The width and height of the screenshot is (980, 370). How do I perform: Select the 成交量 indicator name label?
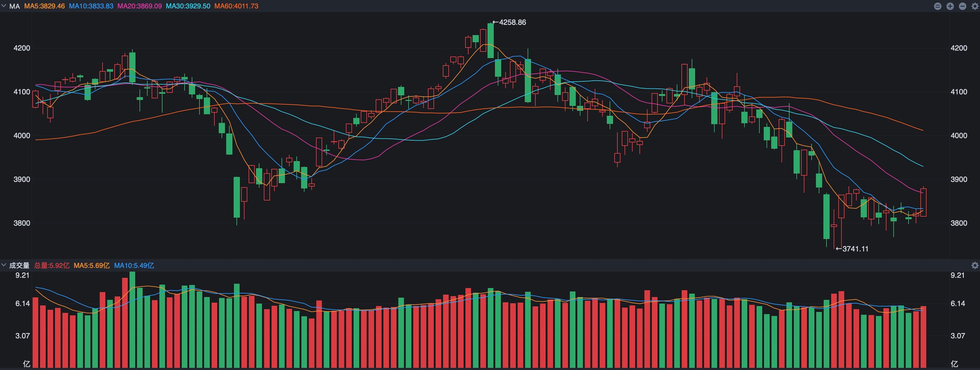pos(19,265)
